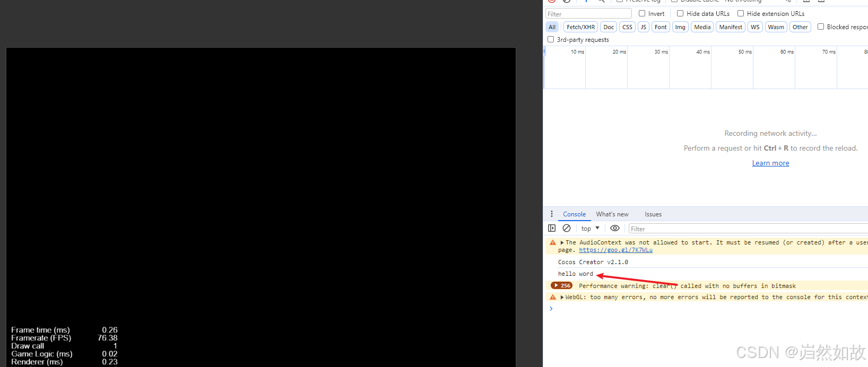Switch to the Console drawer tab
This screenshot has height=367, width=868.
pos(574,214)
